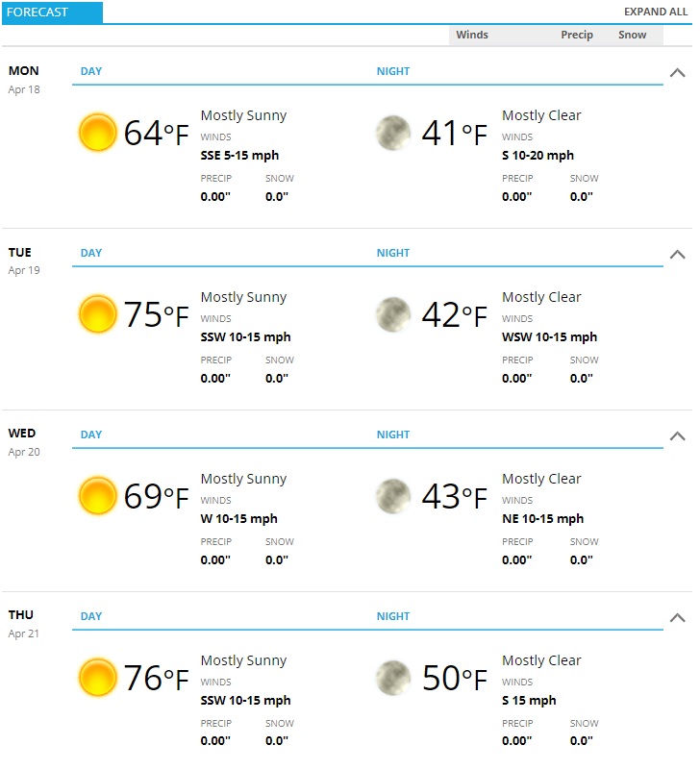Click the 75°F Tuesday daytime temperature
This screenshot has height=770, width=700.
(156, 314)
